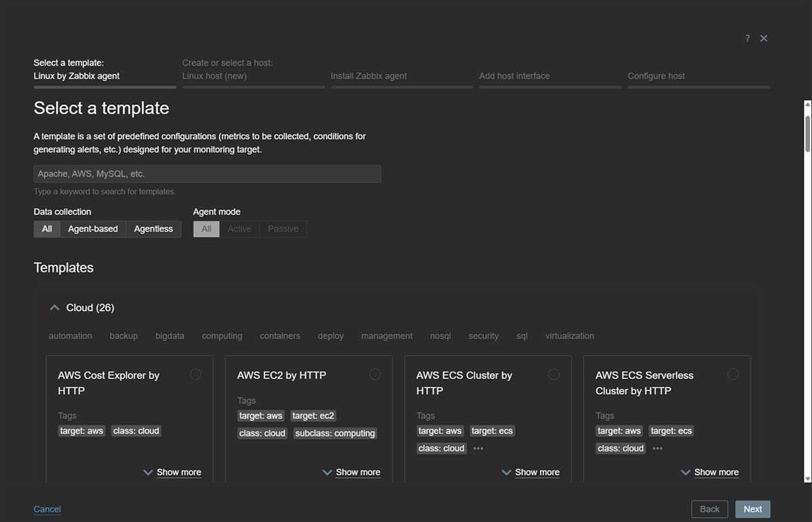
Task: Click the template keyword search field
Action: (207, 174)
